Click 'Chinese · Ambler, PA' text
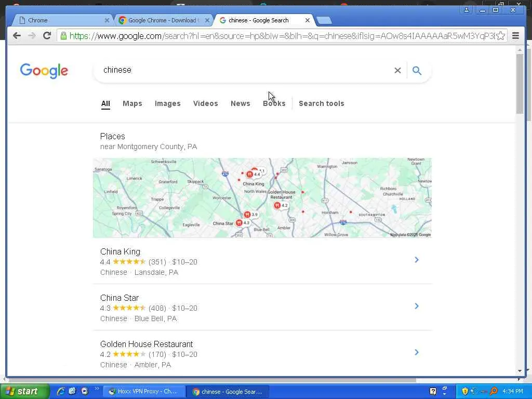The width and height of the screenshot is (532, 399). coord(136,365)
